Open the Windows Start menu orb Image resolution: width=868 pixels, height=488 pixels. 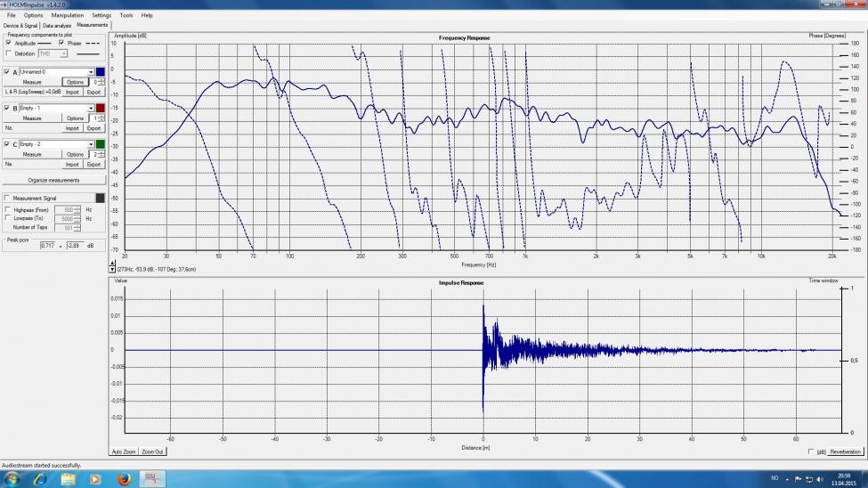click(12, 478)
